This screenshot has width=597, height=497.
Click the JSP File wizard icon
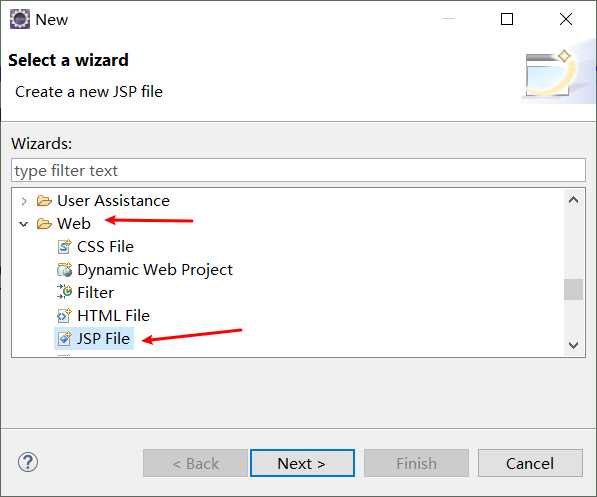pyautogui.click(x=64, y=338)
